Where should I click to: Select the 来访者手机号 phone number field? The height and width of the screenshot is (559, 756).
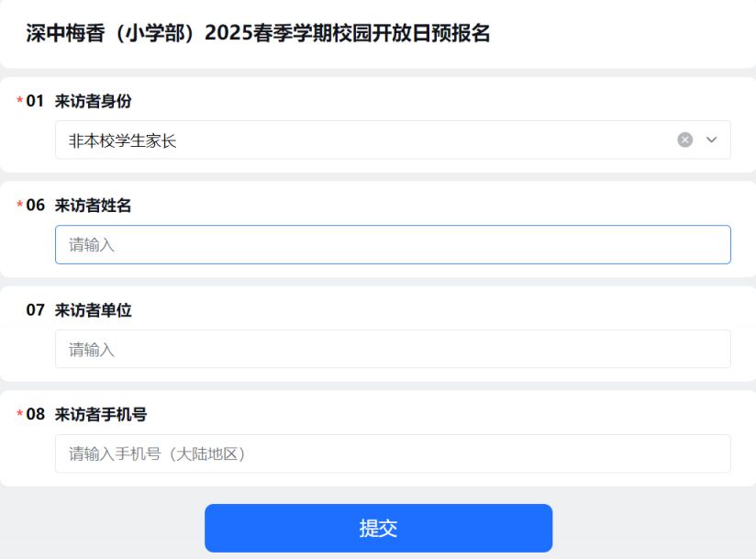[x=393, y=453]
